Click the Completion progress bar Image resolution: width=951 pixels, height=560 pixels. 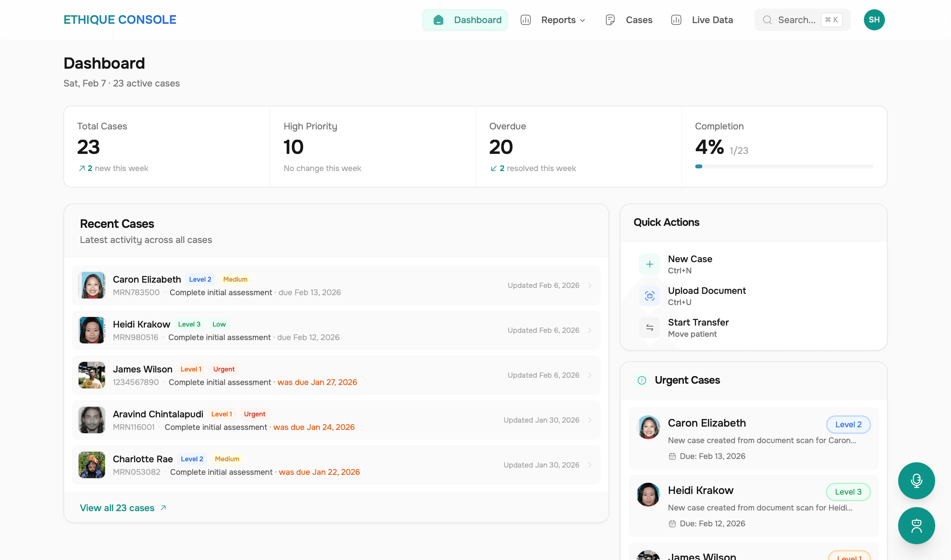click(784, 166)
